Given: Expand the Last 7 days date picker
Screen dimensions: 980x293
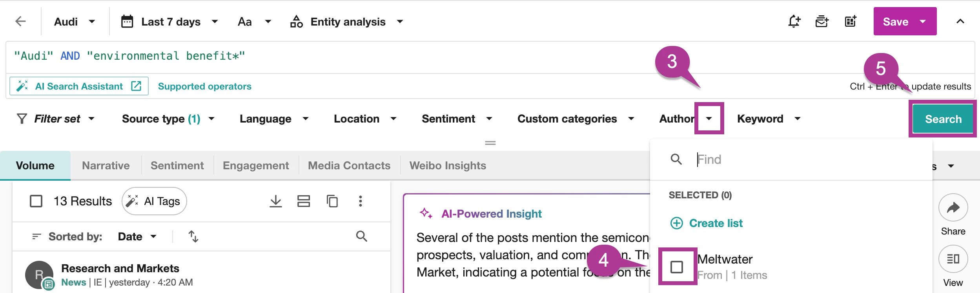Looking at the screenshot, I should point(169,22).
